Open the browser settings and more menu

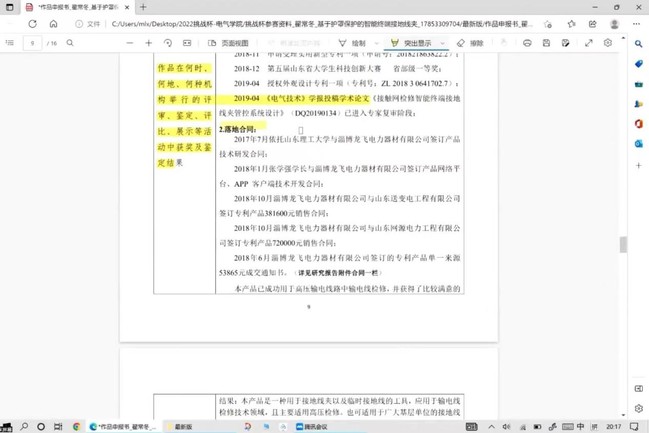point(637,24)
